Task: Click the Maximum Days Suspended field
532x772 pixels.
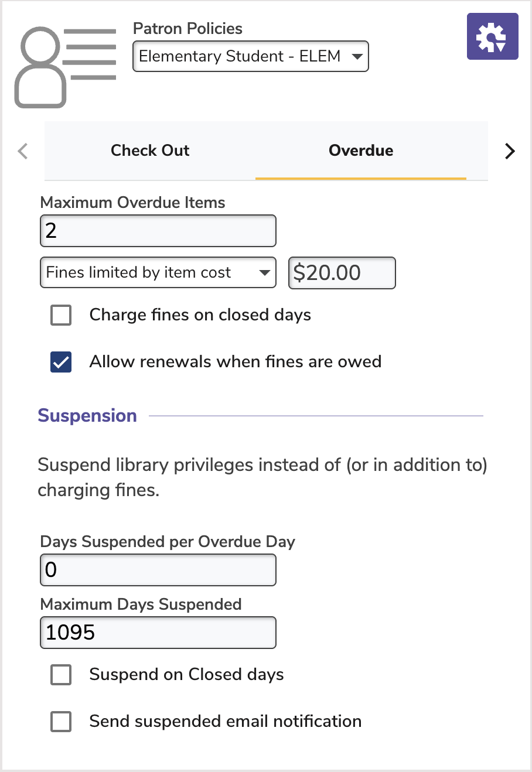Action: pos(158,633)
